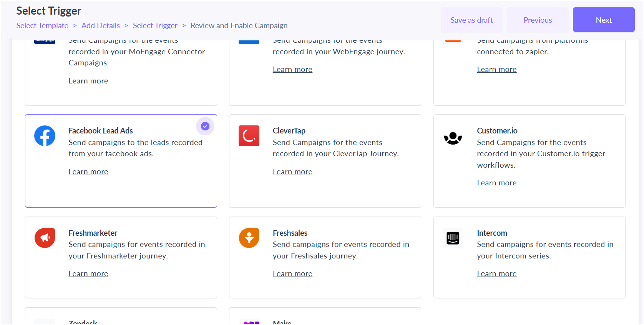644x325 pixels.
Task: Open Learn more under Freshsales
Action: click(x=292, y=273)
